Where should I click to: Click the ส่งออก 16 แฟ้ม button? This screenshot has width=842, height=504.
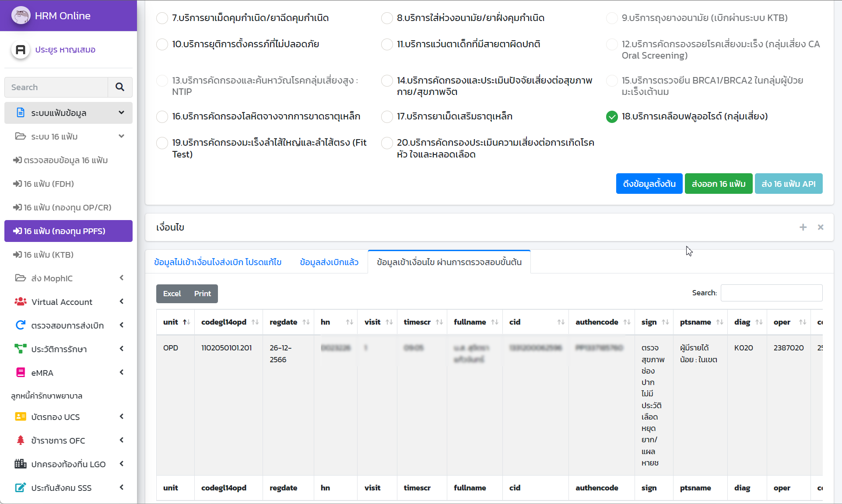tap(718, 183)
